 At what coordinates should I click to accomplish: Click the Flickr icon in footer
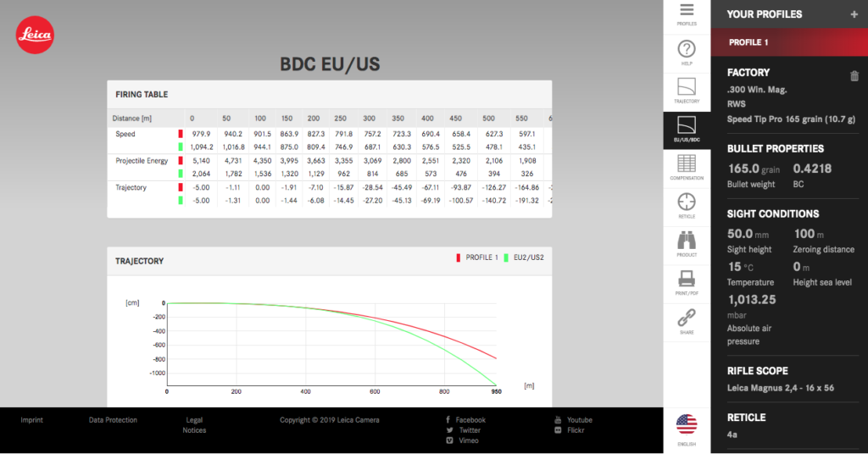[558, 430]
